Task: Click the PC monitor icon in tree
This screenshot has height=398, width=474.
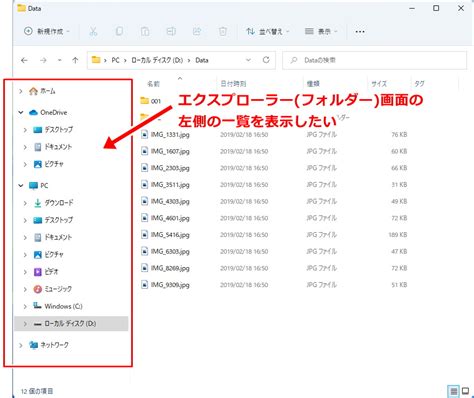Action: coord(33,186)
